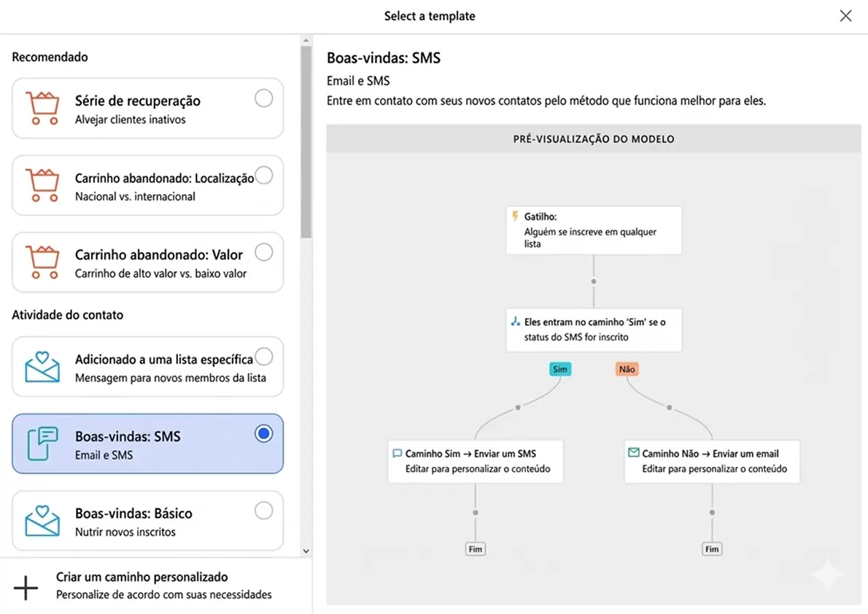
Task: Select the shopping cart icon beside Série de recuperação
Action: click(x=42, y=108)
